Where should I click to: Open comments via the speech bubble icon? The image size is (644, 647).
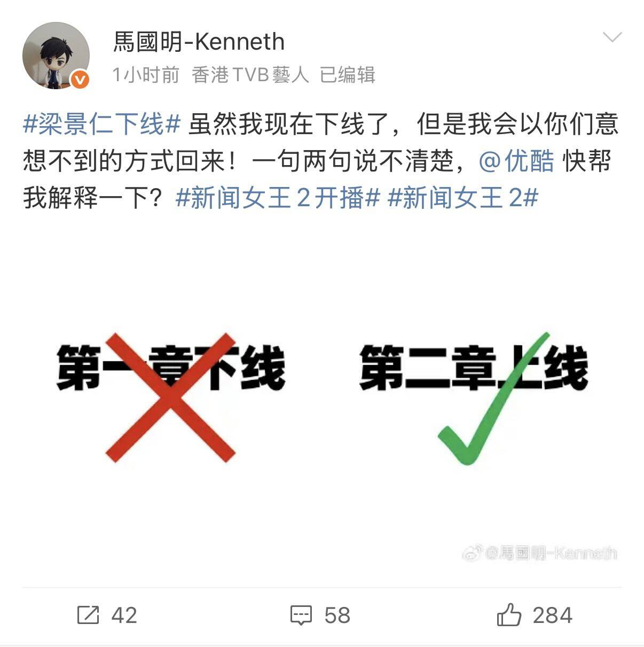tap(301, 615)
